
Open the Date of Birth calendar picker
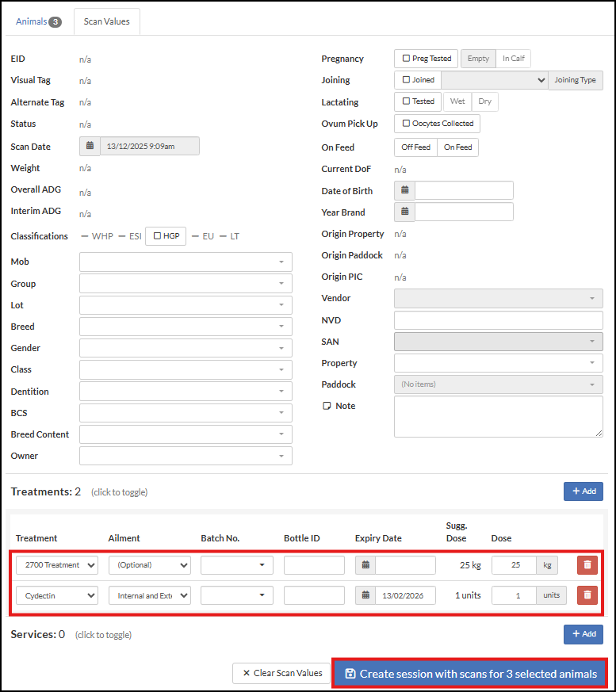pos(404,190)
